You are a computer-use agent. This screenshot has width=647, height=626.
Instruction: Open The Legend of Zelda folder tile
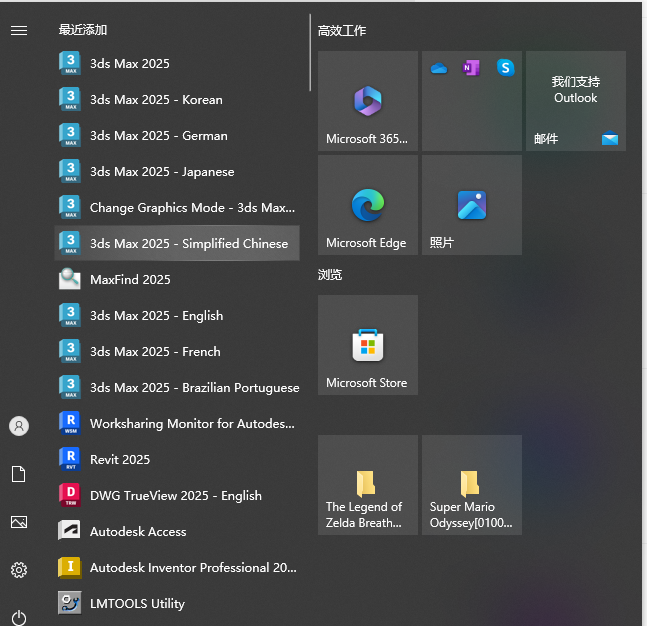tap(368, 485)
